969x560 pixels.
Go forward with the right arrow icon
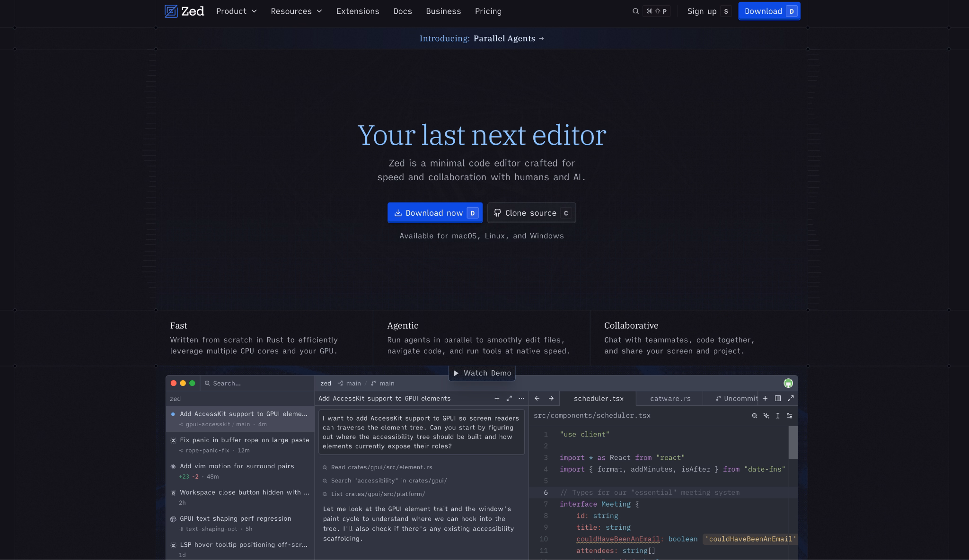click(551, 398)
